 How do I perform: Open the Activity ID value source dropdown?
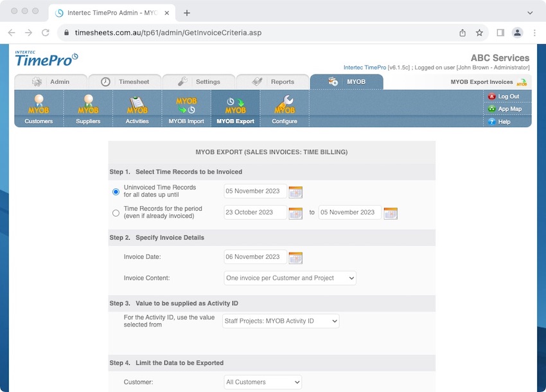pos(281,321)
